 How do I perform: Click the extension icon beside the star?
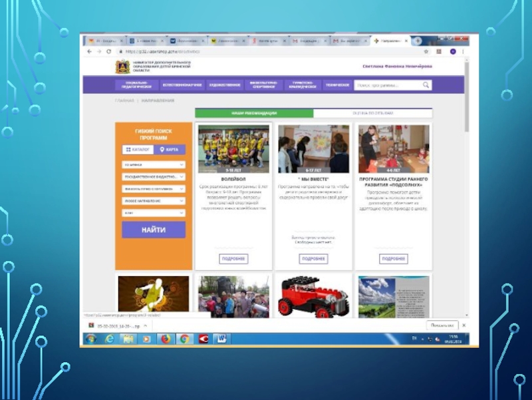coord(439,52)
